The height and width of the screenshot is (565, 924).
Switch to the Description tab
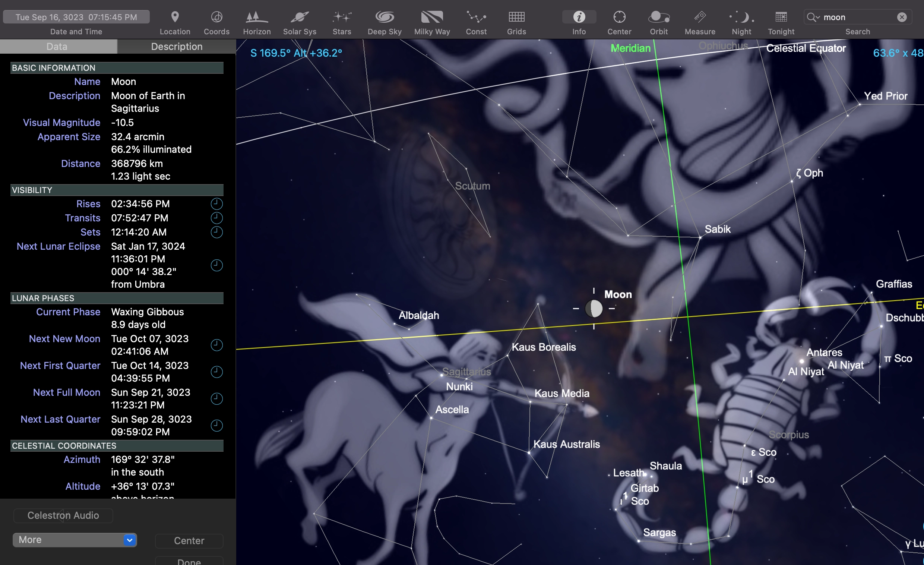click(177, 47)
